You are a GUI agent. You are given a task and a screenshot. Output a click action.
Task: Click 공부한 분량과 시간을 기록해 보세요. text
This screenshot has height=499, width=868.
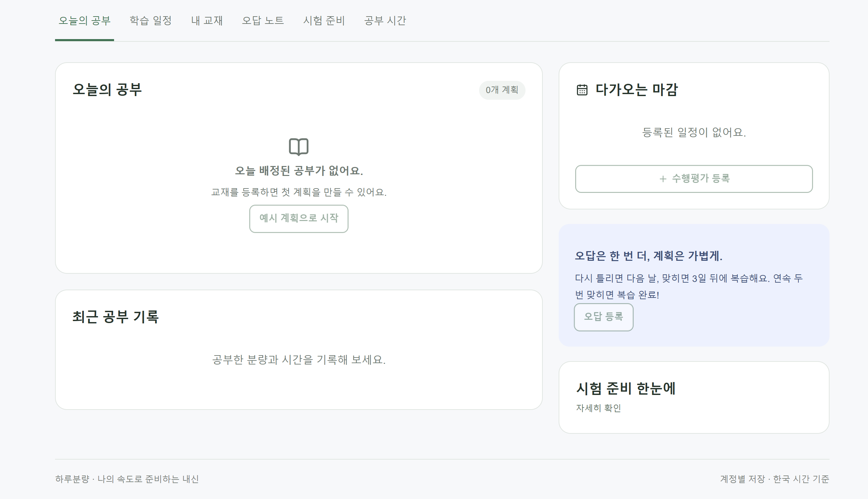click(x=299, y=360)
